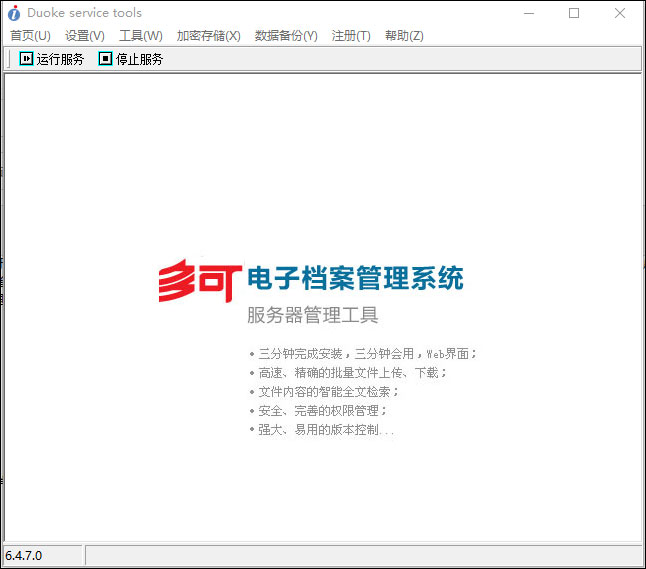Viewport: 646px width, 569px height.
Task: Select the 数据备份(Y) menu
Action: click(286, 36)
